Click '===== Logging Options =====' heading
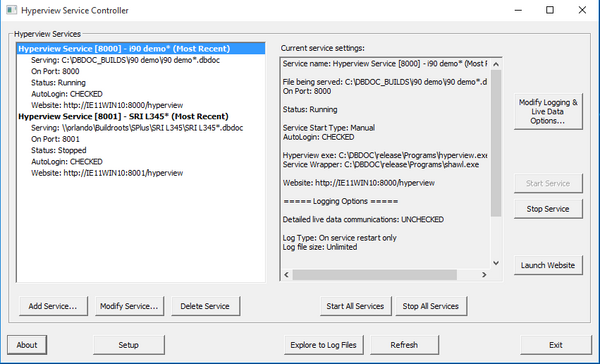The height and width of the screenshot is (364, 600). pos(341,201)
